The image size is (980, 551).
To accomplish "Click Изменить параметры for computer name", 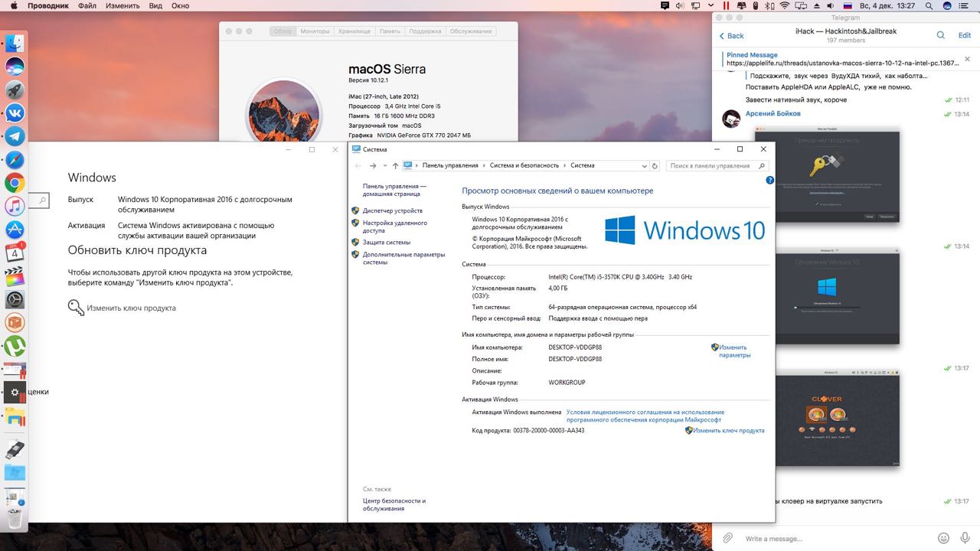I will pyautogui.click(x=733, y=351).
